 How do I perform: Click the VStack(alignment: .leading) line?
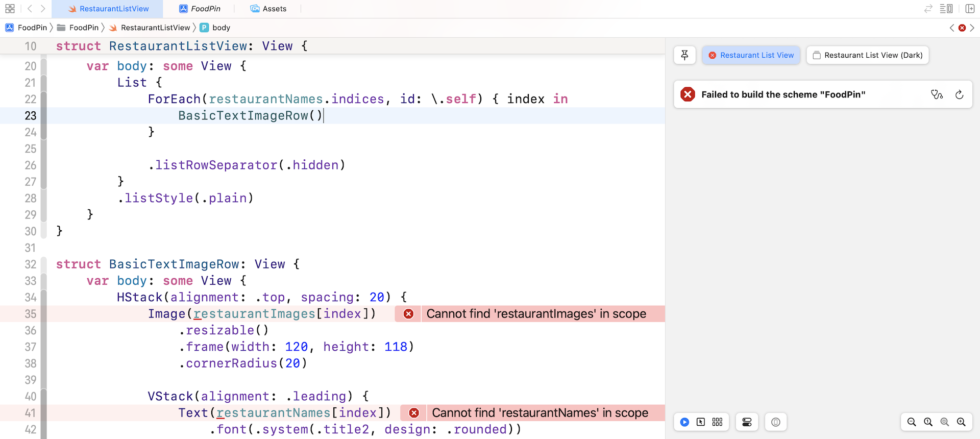[x=258, y=397]
